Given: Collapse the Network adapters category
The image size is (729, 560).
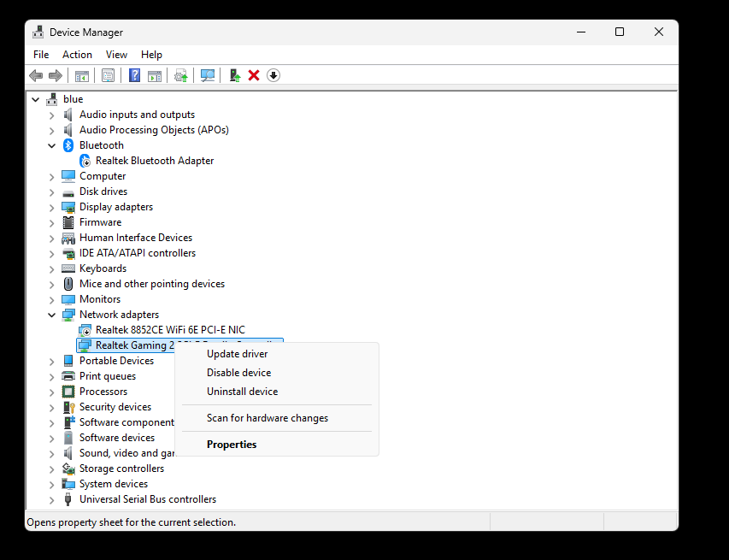Looking at the screenshot, I should click(x=51, y=315).
